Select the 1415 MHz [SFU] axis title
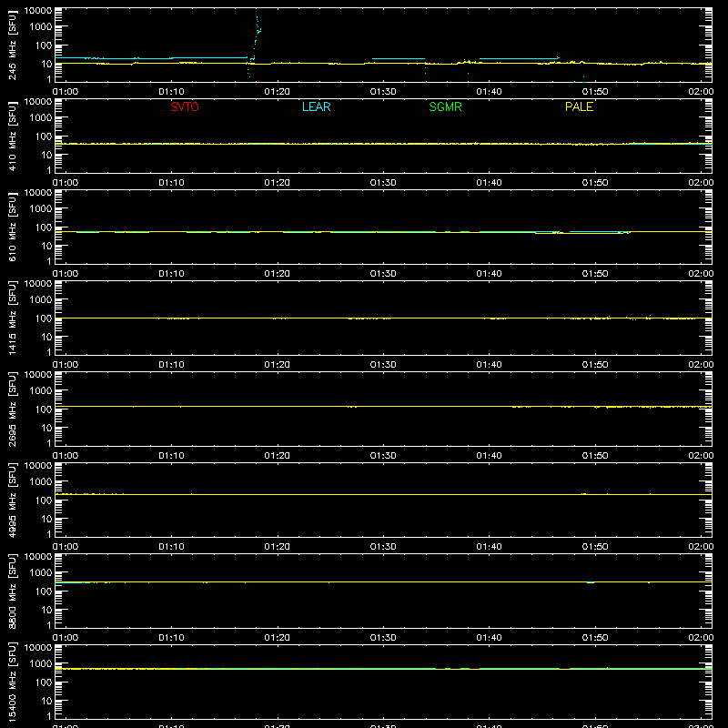The height and width of the screenshot is (728, 728). [12, 318]
